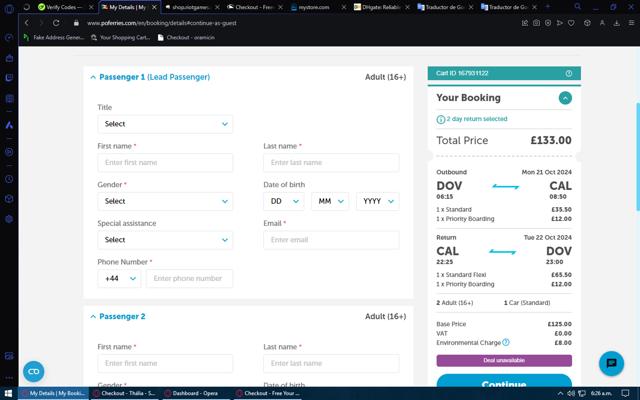Image resolution: width=640 pixels, height=400 pixels.
Task: Click the Opera logo menu button
Action: coord(9,8)
